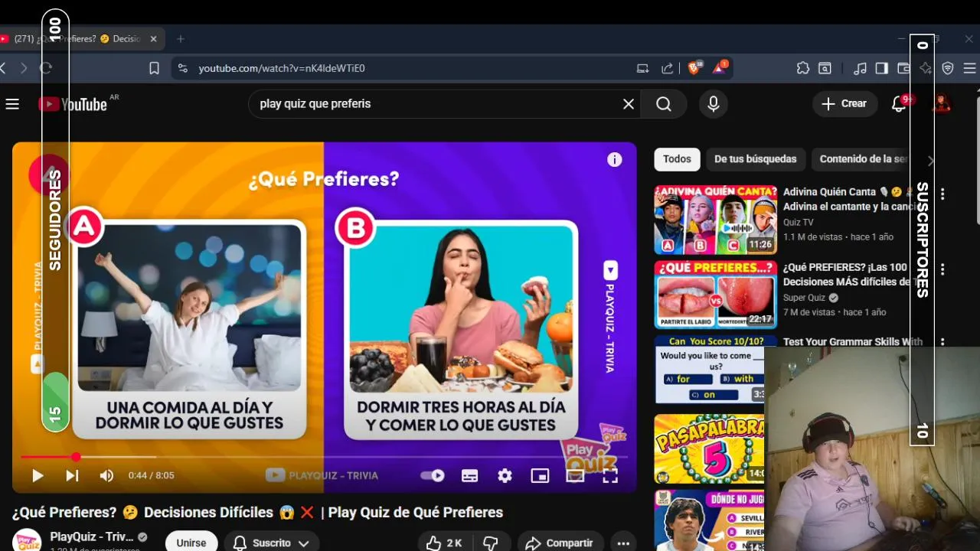Image resolution: width=980 pixels, height=551 pixels.
Task: Open browser extensions puzzle icon
Action: point(803,68)
